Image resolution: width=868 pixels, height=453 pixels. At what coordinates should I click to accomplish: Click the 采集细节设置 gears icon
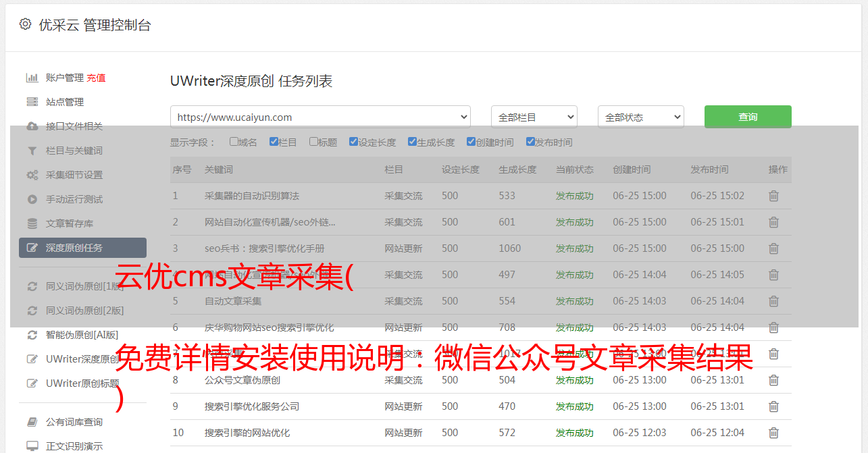[x=32, y=175]
